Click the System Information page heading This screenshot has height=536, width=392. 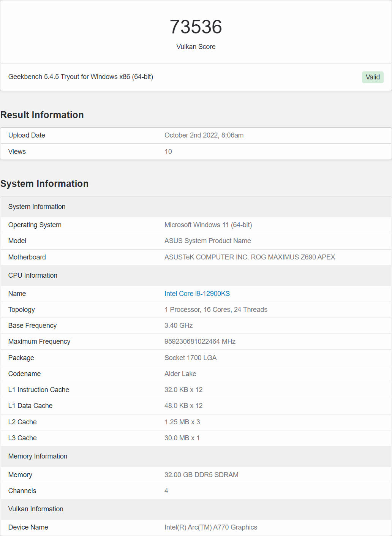[44, 184]
